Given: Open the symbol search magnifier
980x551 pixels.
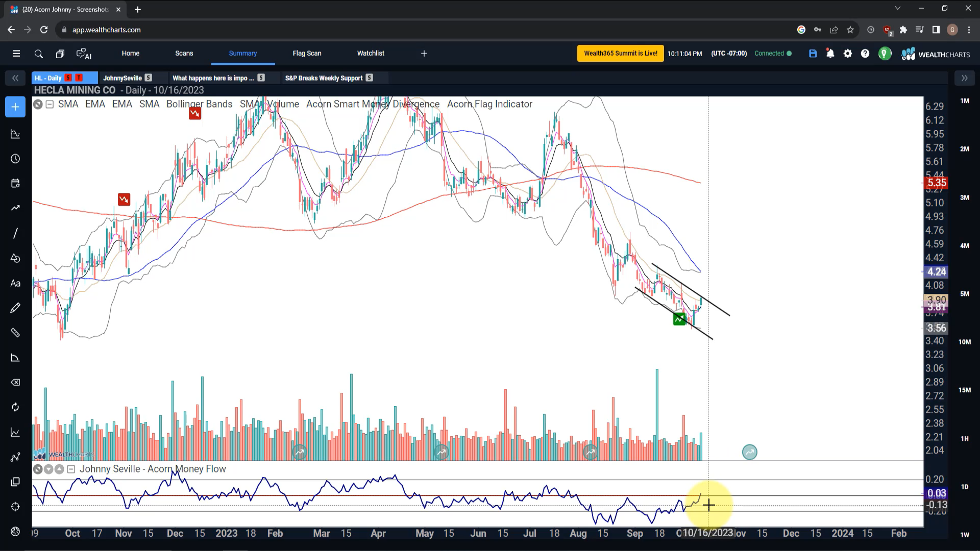Looking at the screenshot, I should [38, 54].
